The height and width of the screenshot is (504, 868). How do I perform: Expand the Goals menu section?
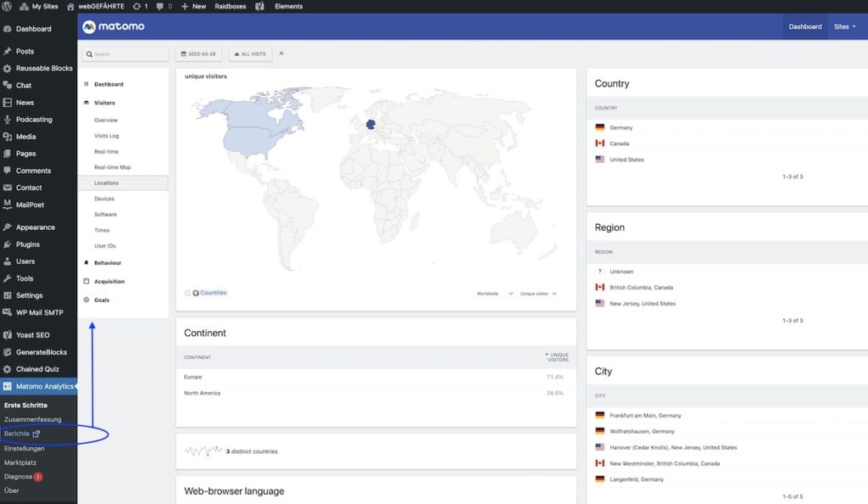point(102,300)
